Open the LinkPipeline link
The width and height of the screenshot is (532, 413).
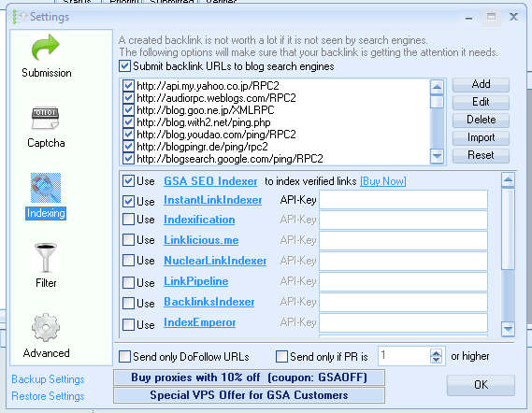pyautogui.click(x=196, y=281)
